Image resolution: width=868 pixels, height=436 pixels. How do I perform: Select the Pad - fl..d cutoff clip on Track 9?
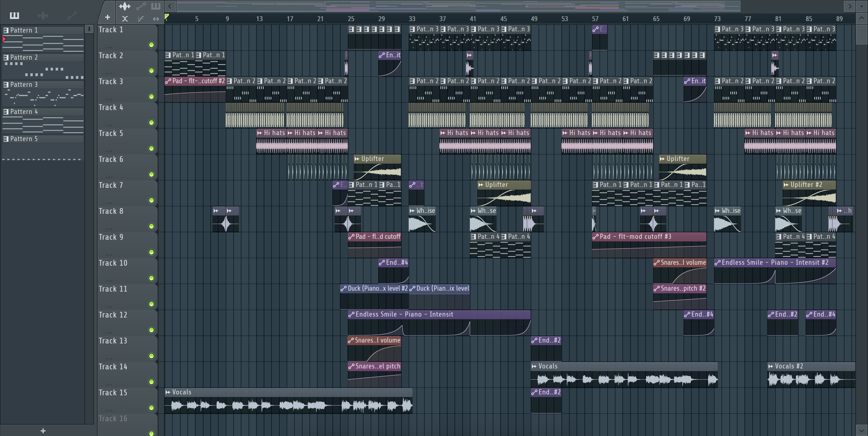pyautogui.click(x=374, y=245)
